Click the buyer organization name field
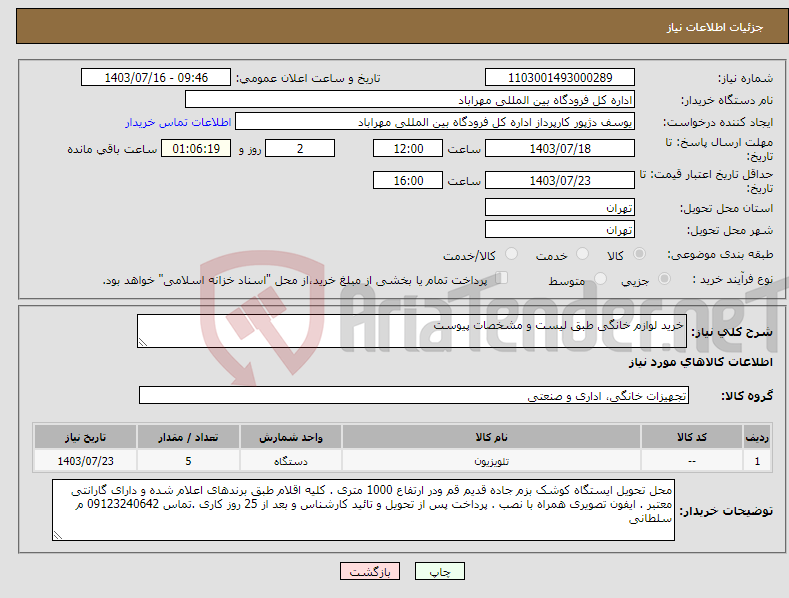 click(x=410, y=100)
